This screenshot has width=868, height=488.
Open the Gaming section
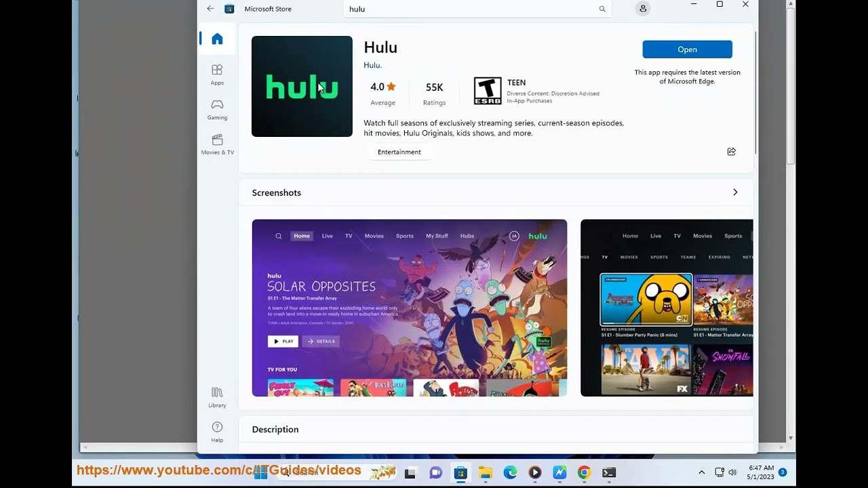(x=217, y=110)
